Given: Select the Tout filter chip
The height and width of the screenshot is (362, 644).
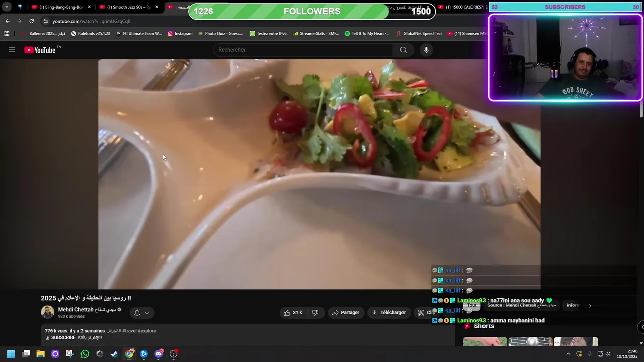Looking at the screenshot, I should [x=472, y=305].
